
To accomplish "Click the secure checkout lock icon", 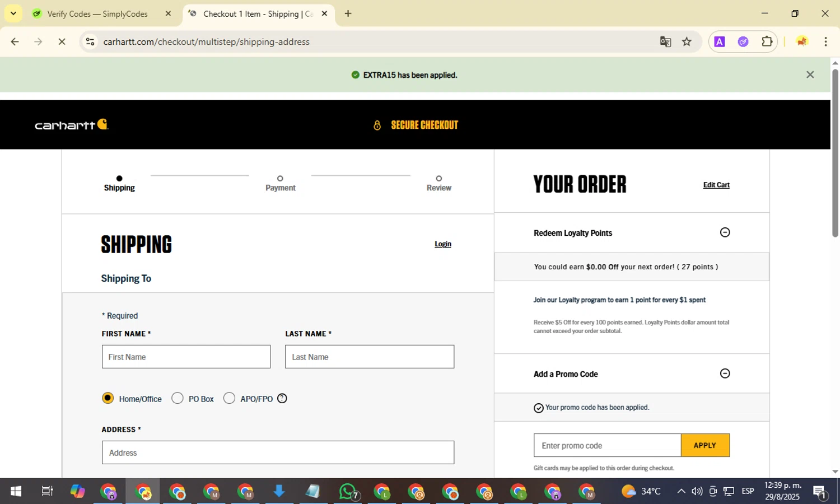I will (377, 125).
